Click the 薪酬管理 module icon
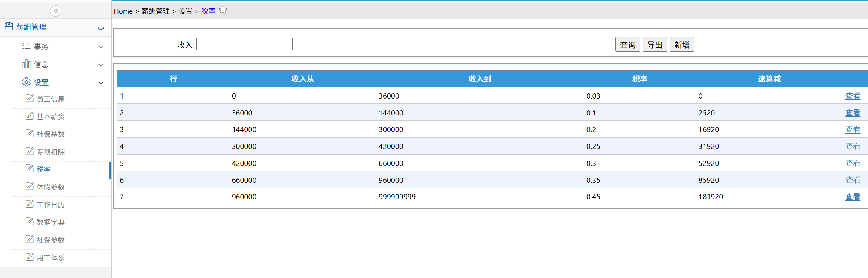Image resolution: width=868 pixels, height=278 pixels. [x=9, y=26]
